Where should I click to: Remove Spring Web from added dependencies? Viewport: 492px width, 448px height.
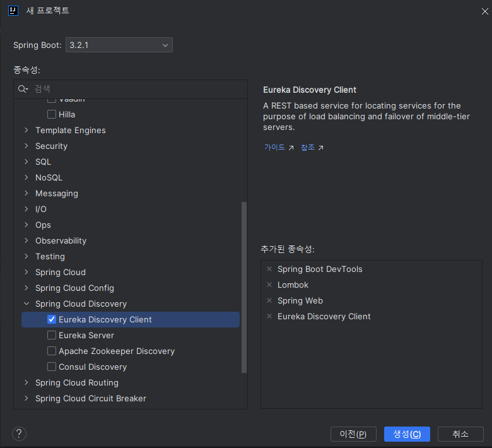click(269, 300)
